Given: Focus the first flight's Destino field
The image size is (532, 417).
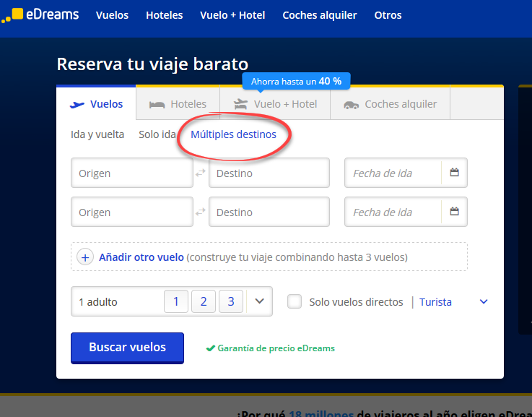Looking at the screenshot, I should (269, 173).
